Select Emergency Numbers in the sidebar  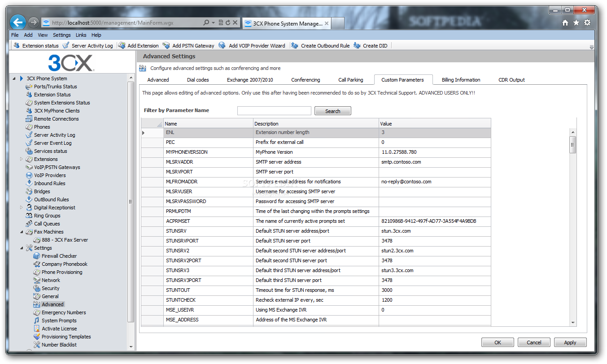[x=64, y=312]
